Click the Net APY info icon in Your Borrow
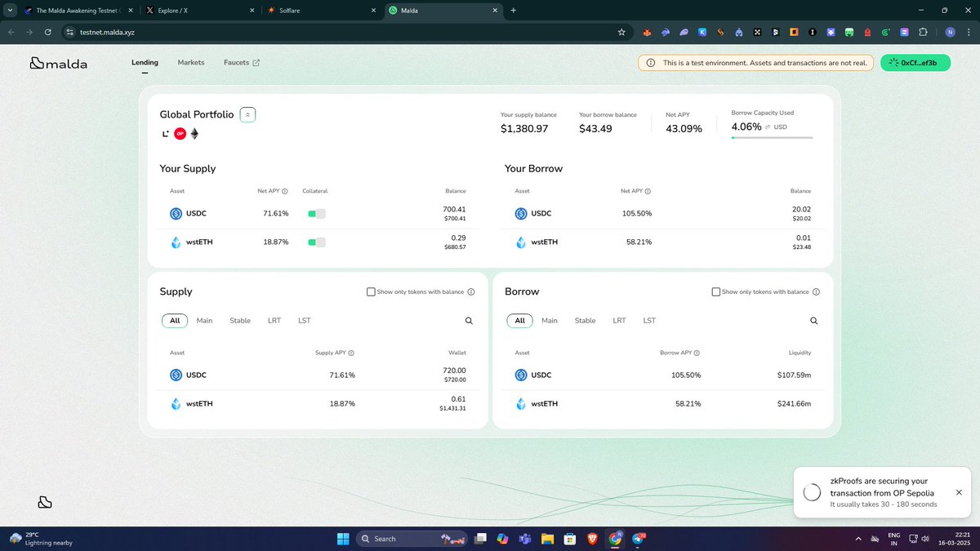The image size is (980, 551). (648, 191)
